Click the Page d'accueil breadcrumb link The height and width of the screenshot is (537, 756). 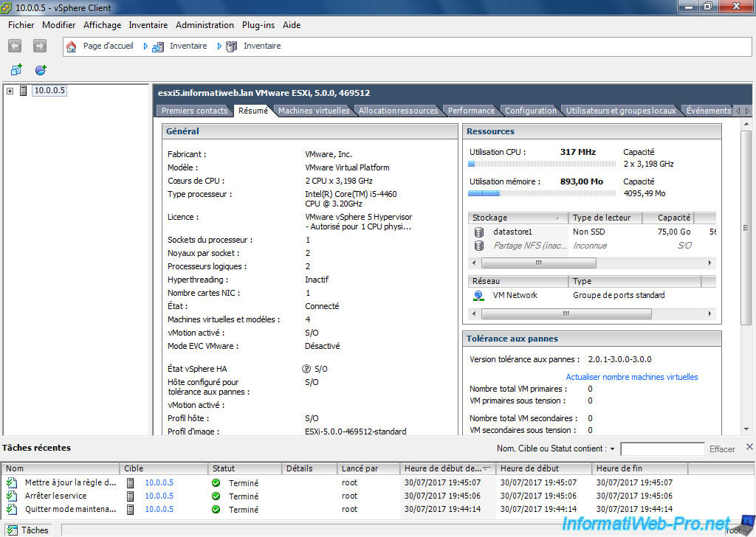click(108, 46)
